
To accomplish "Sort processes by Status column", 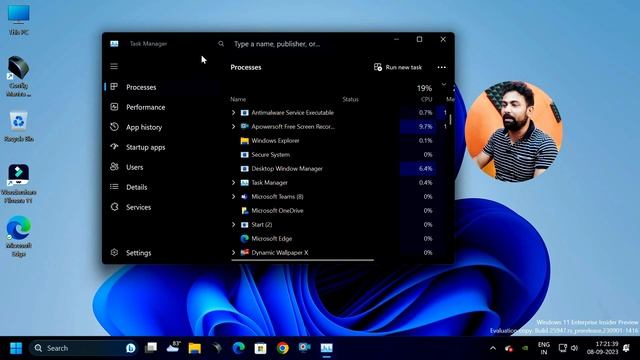I will tap(350, 99).
